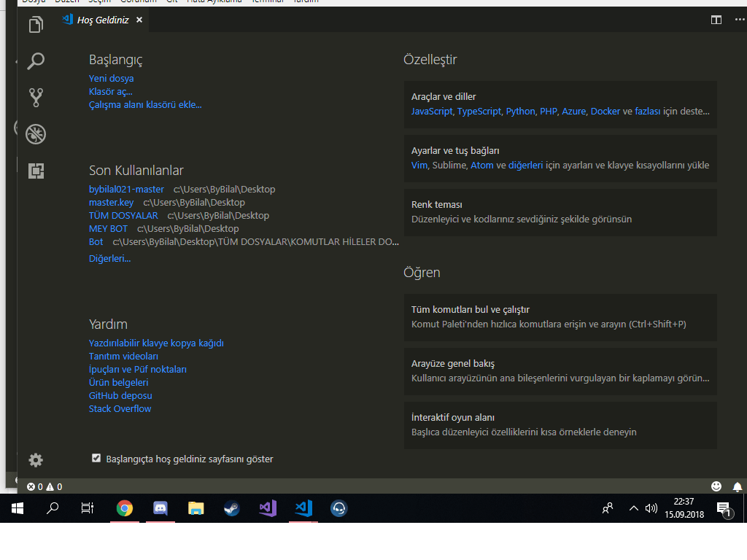Open the Renk teması card
Image resolution: width=747 pixels, height=560 pixels.
(560, 212)
